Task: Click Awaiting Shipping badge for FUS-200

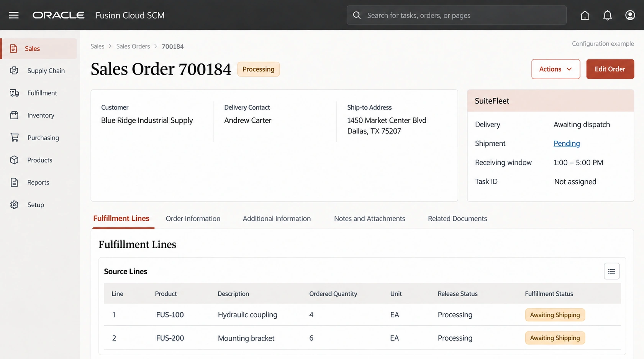Action: [x=555, y=338]
